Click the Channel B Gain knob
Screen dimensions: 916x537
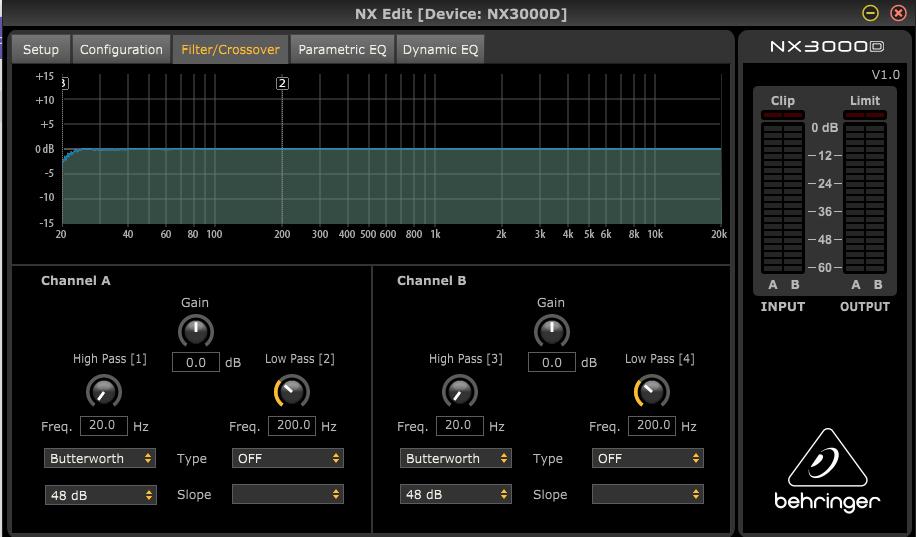[x=551, y=331]
